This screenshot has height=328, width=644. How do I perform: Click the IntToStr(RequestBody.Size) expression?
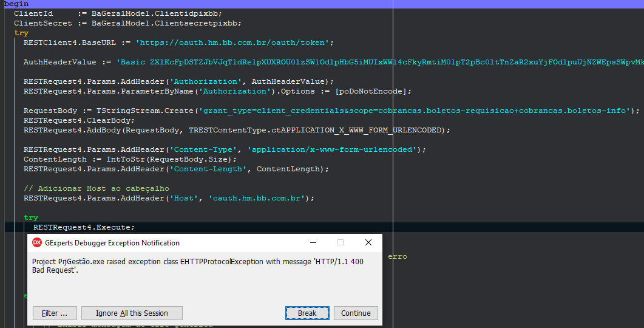click(169, 160)
